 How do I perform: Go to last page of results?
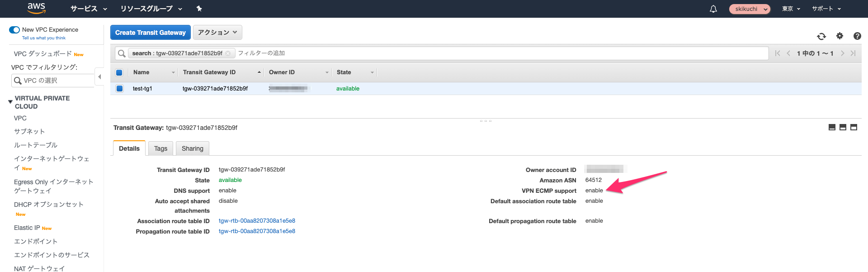[x=853, y=53]
